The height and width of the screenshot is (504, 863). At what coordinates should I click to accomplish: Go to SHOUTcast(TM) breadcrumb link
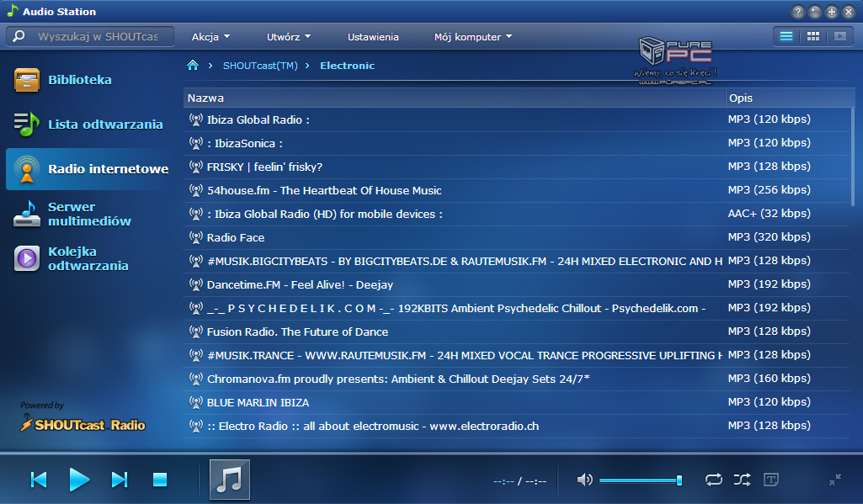point(260,66)
